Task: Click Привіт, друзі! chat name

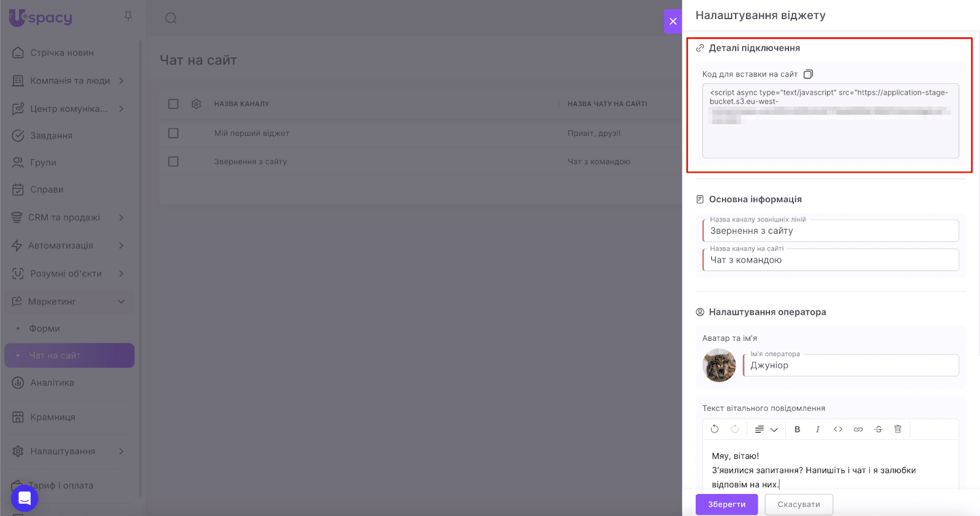Action: 594,133
